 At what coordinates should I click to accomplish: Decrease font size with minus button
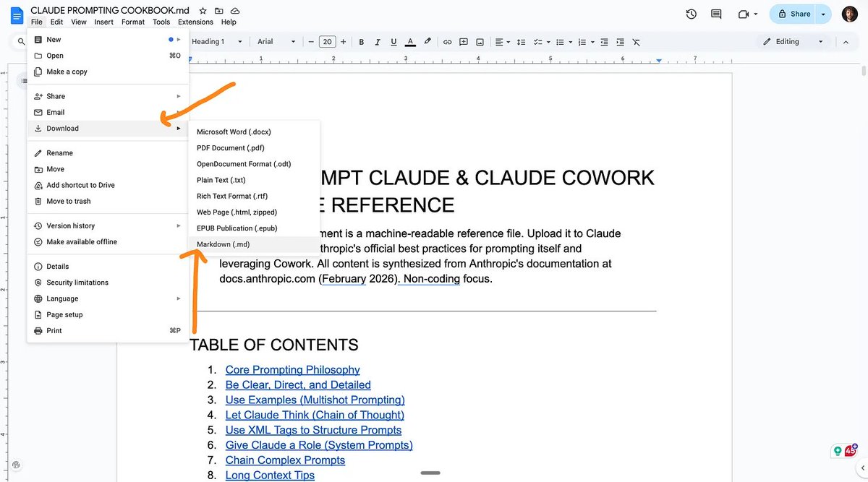pyautogui.click(x=311, y=42)
